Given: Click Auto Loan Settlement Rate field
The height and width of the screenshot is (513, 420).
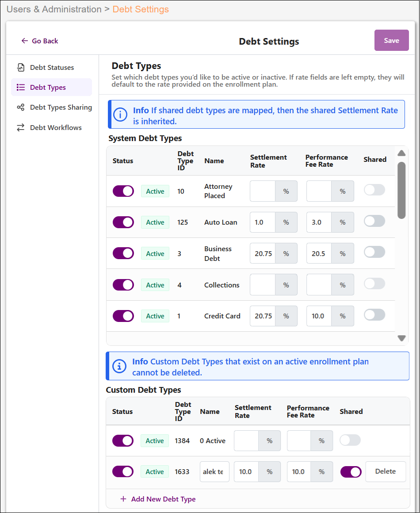Looking at the screenshot, I should (x=263, y=222).
